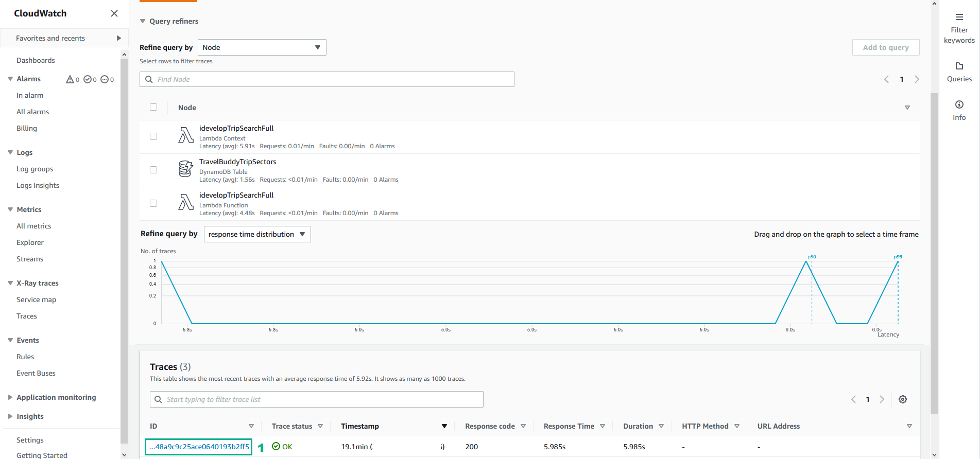
Task: Expand Application monitoring group
Action: pyautogui.click(x=10, y=397)
